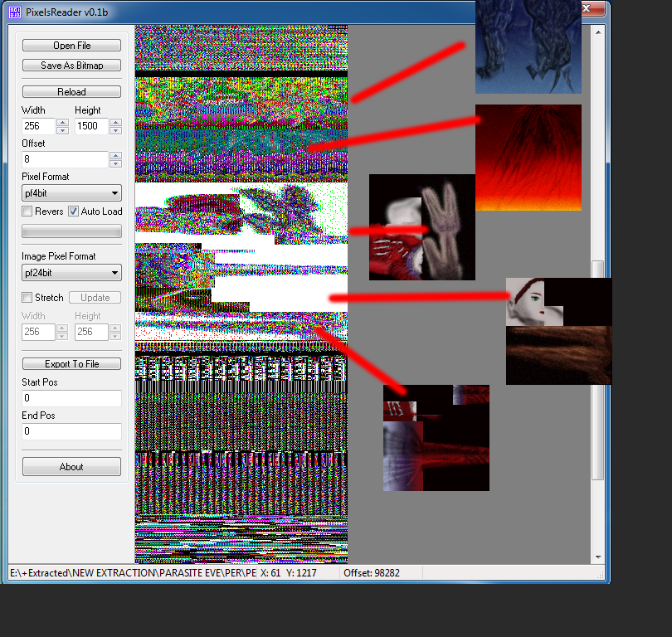Image resolution: width=672 pixels, height=637 pixels.
Task: Click the End Pos input field
Action: click(71, 431)
